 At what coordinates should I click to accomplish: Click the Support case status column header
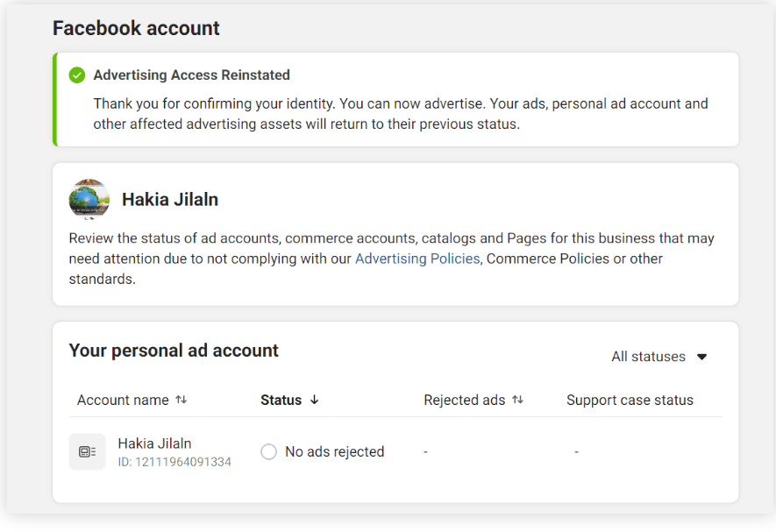[630, 400]
